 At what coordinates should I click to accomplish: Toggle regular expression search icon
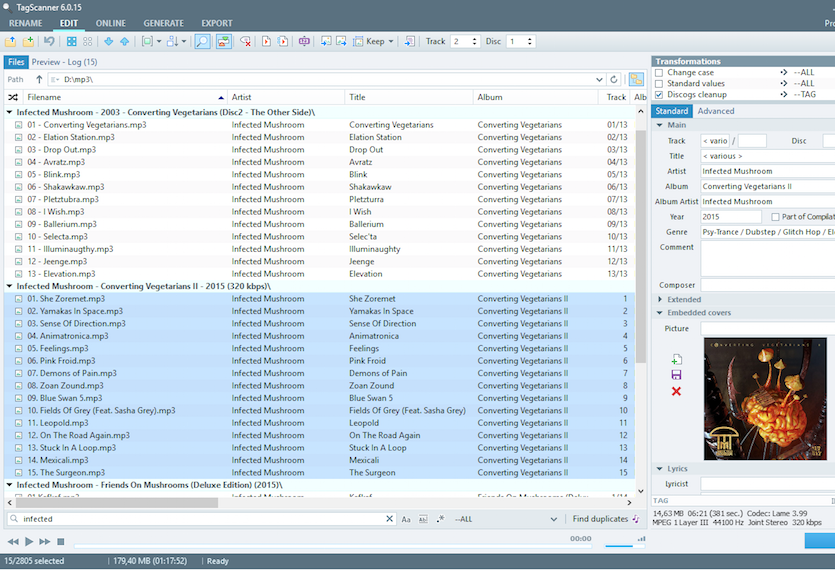click(440, 519)
